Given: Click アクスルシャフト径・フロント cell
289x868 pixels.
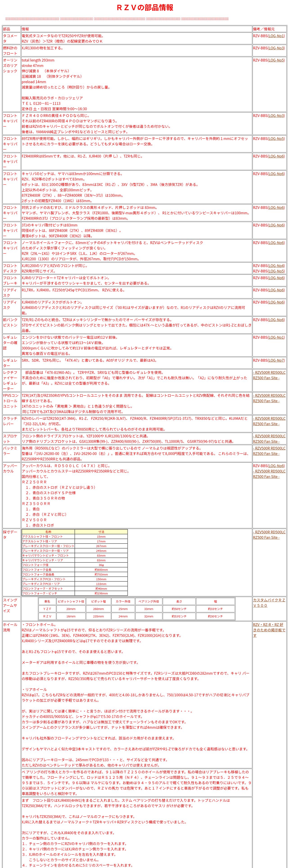Looking at the screenshot, I should [x=48, y=537].
